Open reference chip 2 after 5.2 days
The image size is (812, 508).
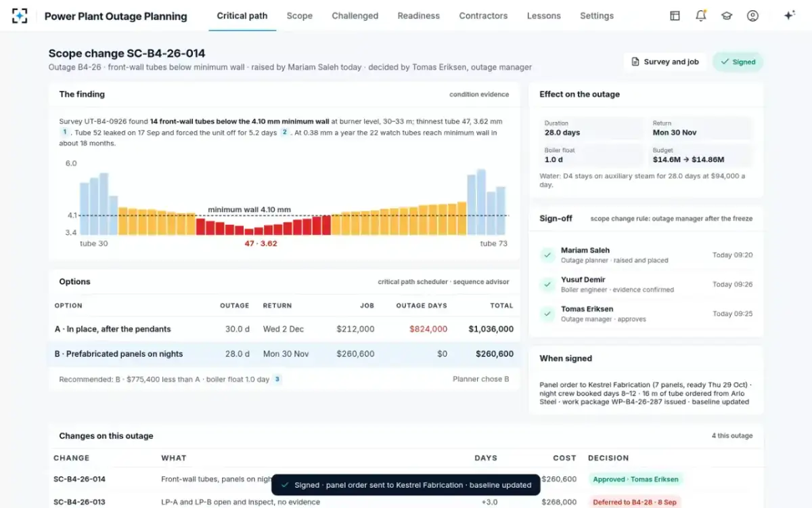pos(285,133)
